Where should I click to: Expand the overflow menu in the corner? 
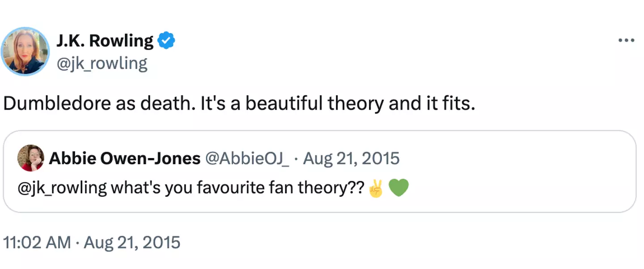coord(626,40)
